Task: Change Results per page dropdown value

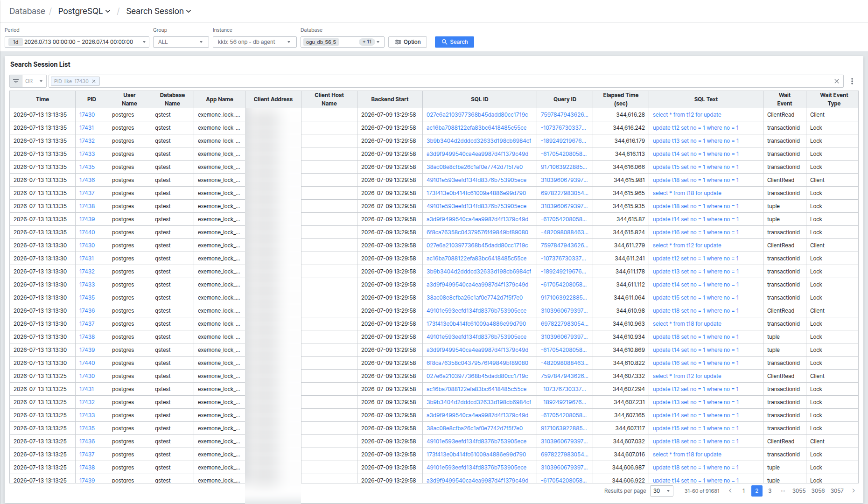Action: coord(662,491)
